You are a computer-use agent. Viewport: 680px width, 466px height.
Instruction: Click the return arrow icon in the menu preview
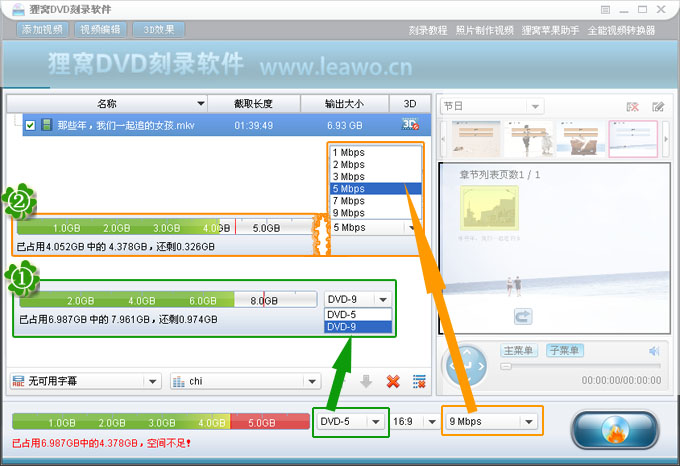pos(523,316)
